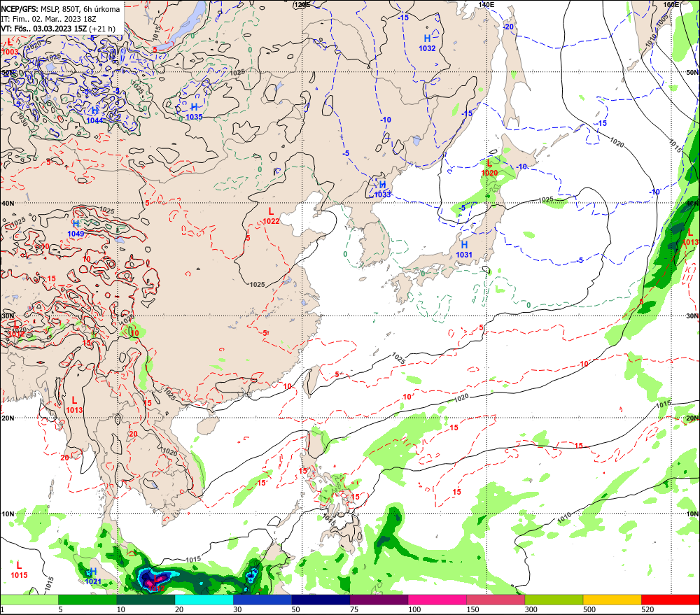Click the 20N latitude label on right edge
The height and width of the screenshot is (615, 700).
point(692,418)
